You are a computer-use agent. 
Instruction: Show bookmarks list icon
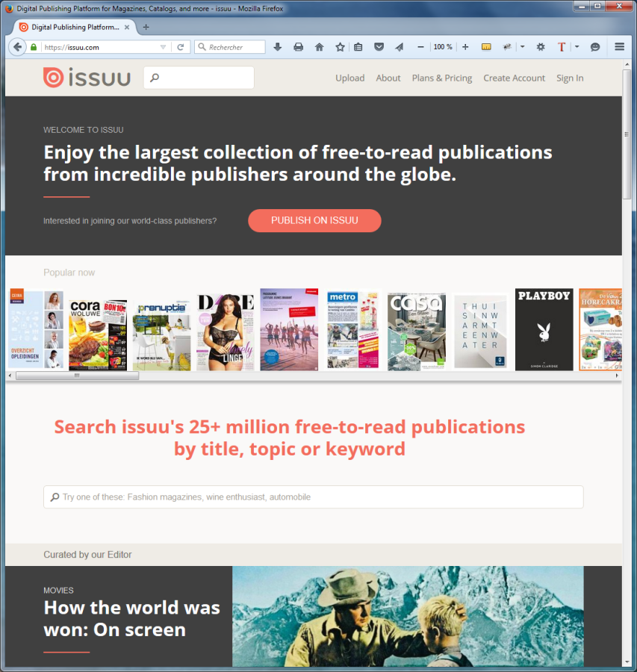point(358,47)
